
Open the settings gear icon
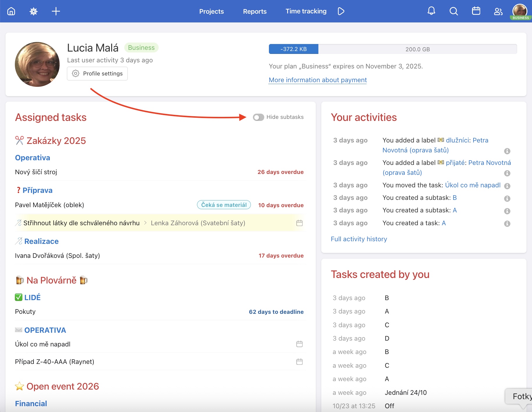pos(33,11)
